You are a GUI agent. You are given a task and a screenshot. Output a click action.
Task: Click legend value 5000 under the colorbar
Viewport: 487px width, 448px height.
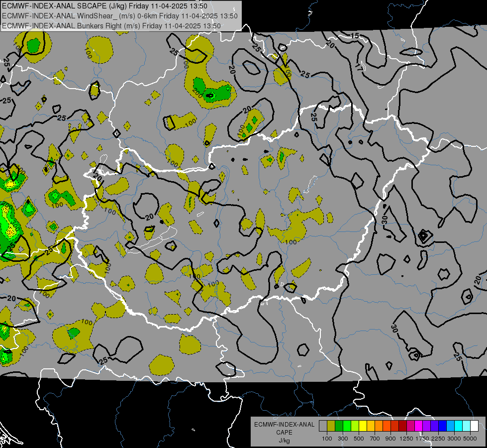click(x=470, y=439)
